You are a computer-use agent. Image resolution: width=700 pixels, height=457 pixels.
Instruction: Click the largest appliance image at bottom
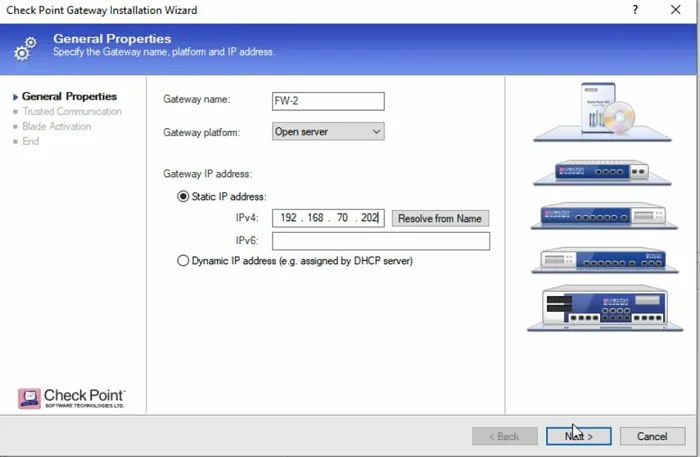[605, 309]
